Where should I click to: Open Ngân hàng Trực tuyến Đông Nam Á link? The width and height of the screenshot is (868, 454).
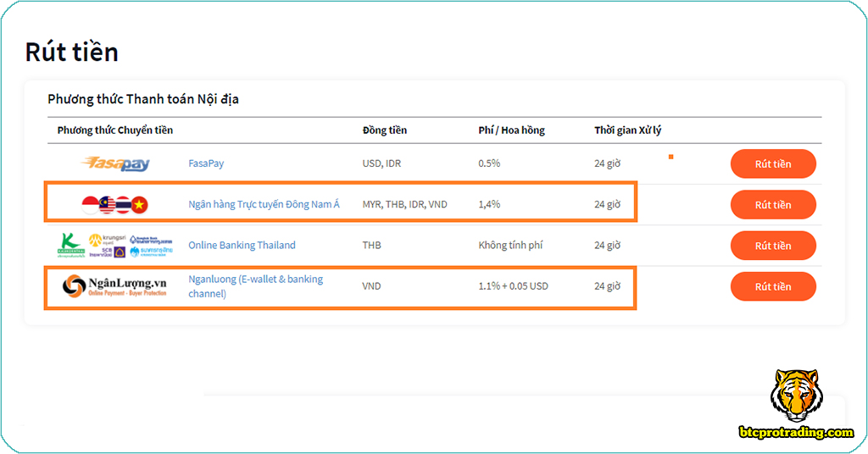point(264,204)
